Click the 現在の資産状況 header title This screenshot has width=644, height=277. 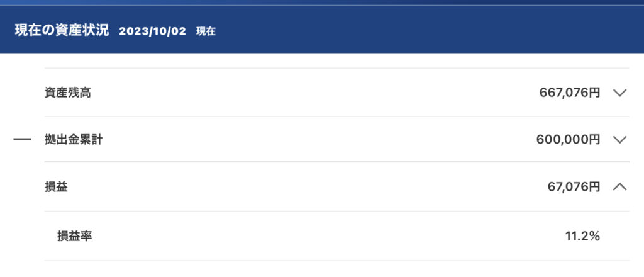[62, 31]
